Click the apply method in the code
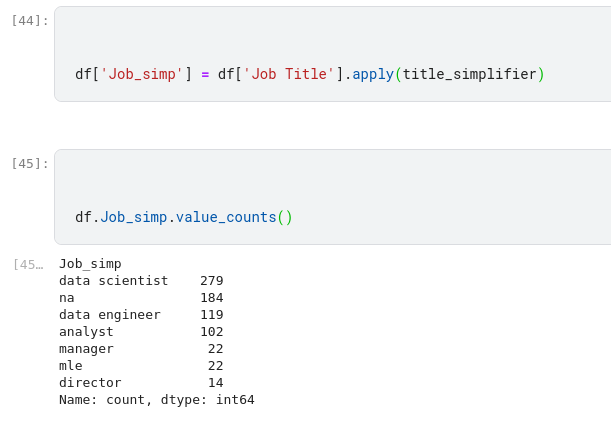This screenshot has width=611, height=429. [373, 74]
